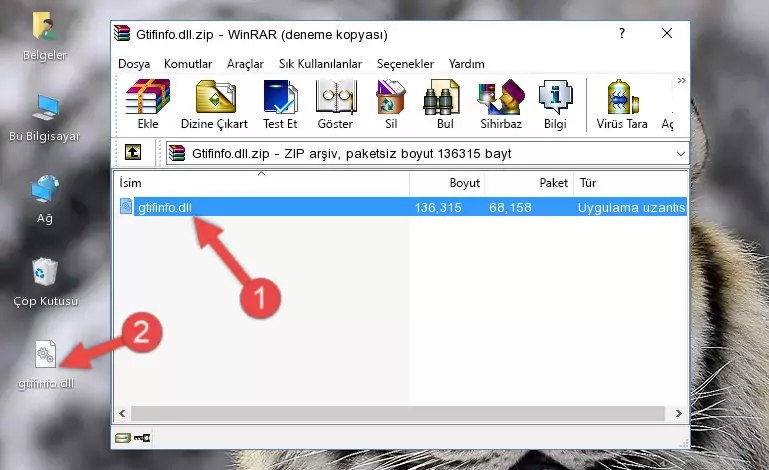The image size is (769, 470).
Task: Select the gtifinfo.dll desktop file icon
Action: click(x=46, y=366)
